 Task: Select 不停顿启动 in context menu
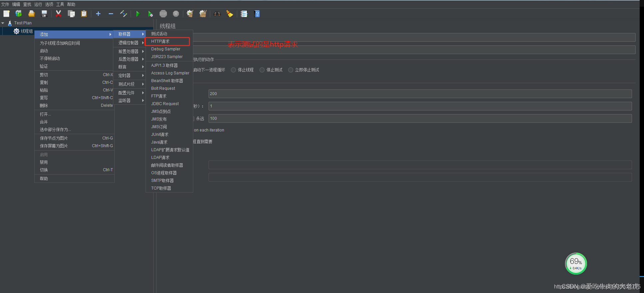point(74,58)
